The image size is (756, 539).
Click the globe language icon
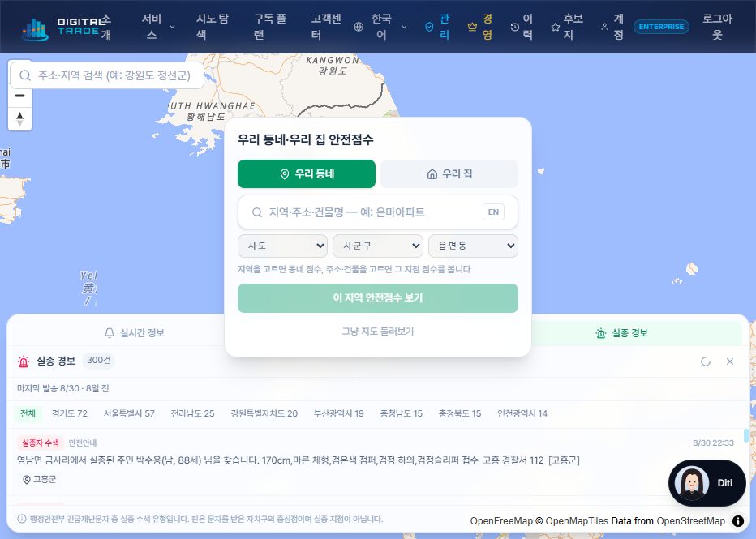[359, 27]
